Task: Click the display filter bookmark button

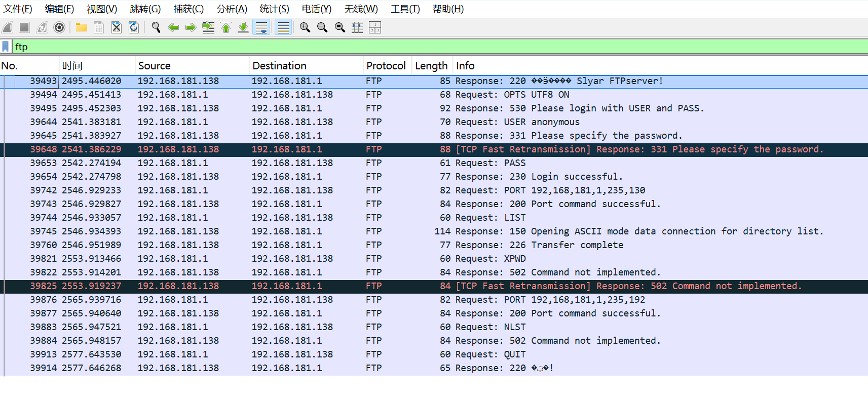Action: tap(6, 47)
